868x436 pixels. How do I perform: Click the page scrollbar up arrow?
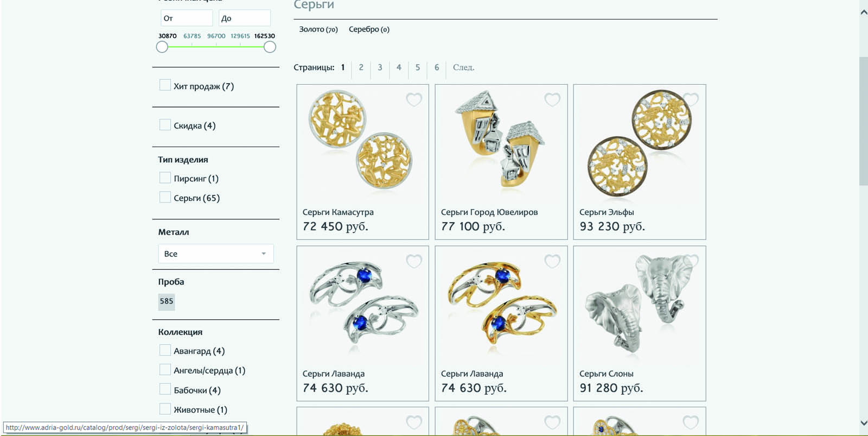pos(864,12)
